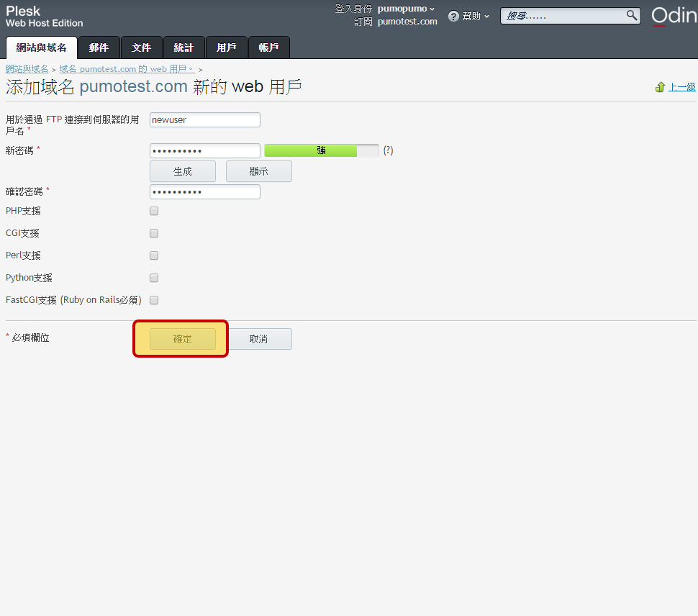Click the 必填欄位 note text
The width and height of the screenshot is (698, 616).
[x=30, y=338]
